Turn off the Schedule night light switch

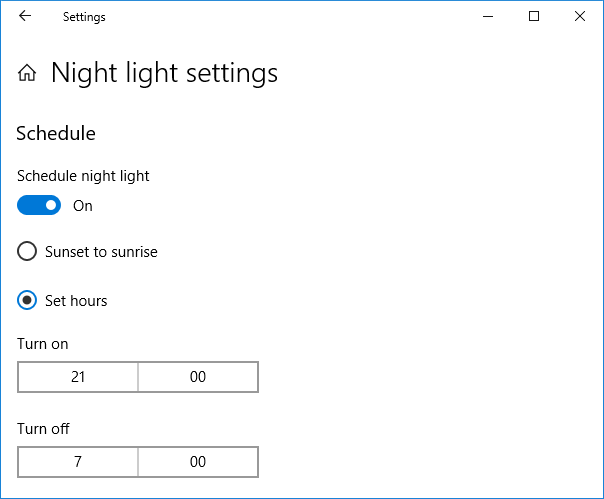(x=39, y=205)
